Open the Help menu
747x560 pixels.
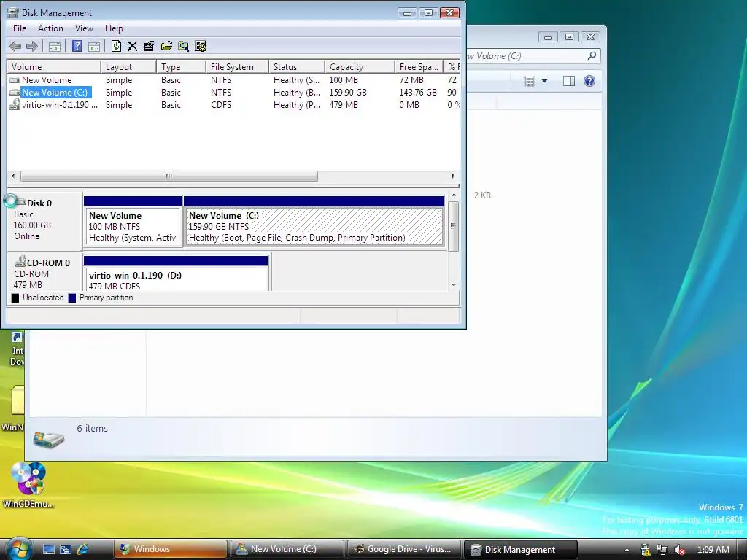[114, 28]
